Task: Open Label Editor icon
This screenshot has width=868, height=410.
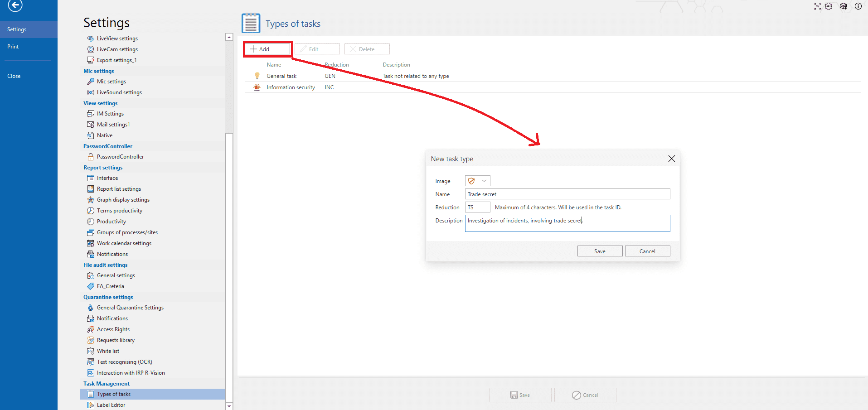Action: click(x=91, y=405)
